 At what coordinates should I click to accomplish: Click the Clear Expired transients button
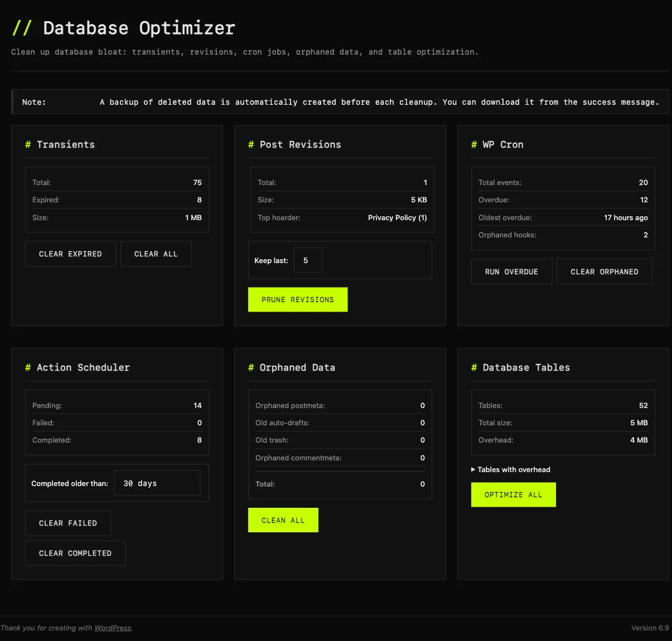point(70,254)
